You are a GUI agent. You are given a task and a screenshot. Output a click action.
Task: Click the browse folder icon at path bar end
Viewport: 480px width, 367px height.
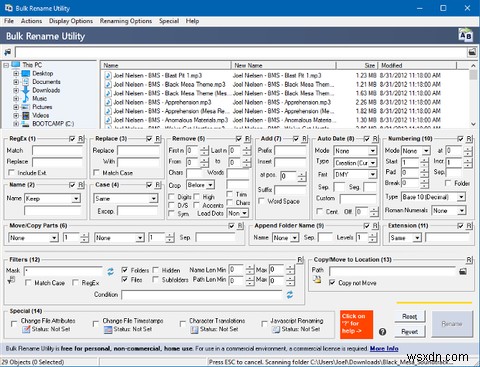point(472,52)
